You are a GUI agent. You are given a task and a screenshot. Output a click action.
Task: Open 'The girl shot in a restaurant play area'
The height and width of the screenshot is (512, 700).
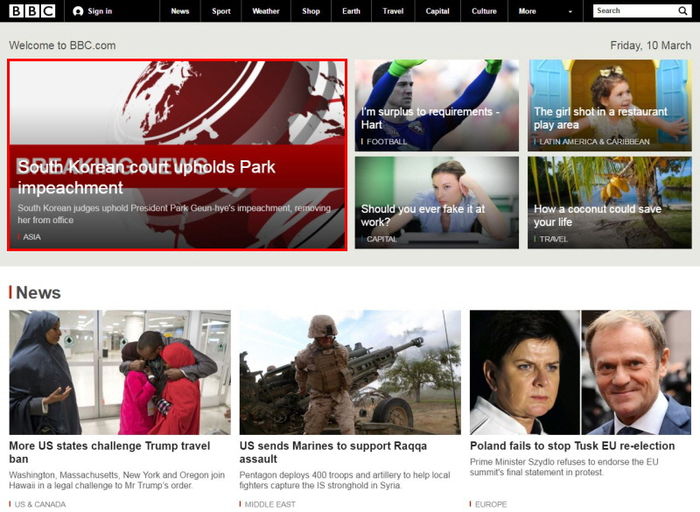pos(600,118)
